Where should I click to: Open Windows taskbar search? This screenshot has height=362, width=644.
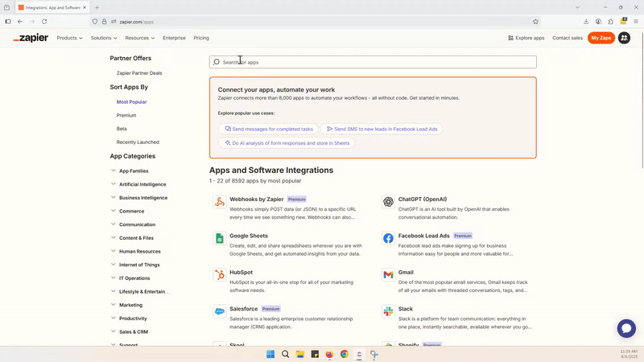pyautogui.click(x=285, y=354)
